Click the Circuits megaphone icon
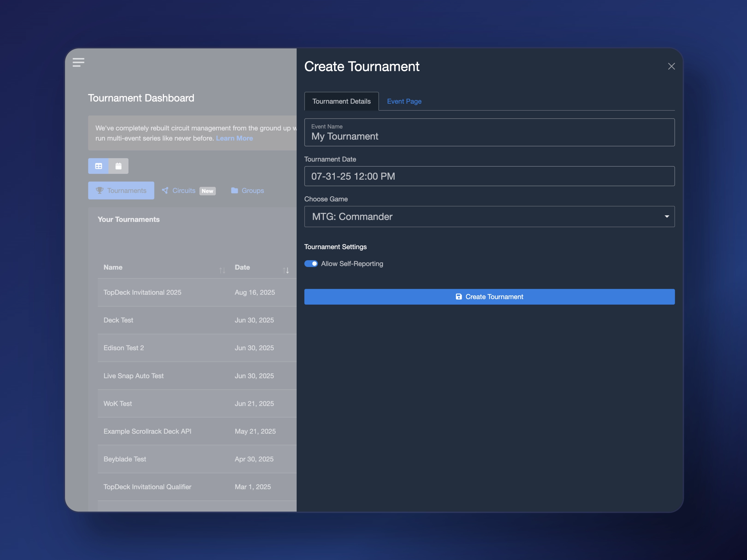 point(165,190)
